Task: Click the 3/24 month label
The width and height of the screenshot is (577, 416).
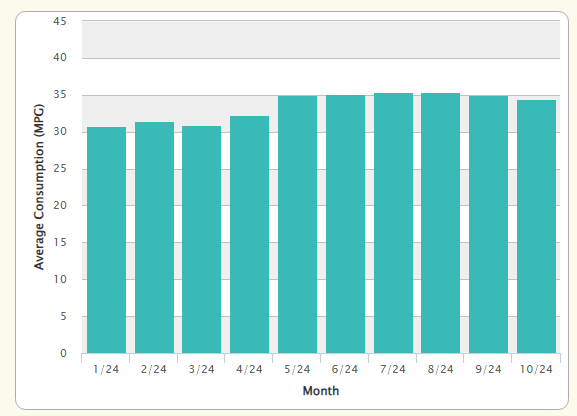Action: pos(201,369)
